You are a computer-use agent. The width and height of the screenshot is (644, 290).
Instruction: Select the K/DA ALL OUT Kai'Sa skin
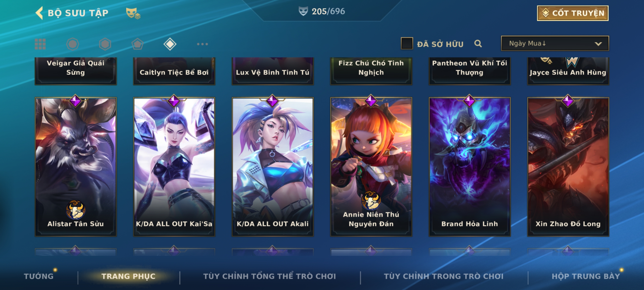(174, 167)
